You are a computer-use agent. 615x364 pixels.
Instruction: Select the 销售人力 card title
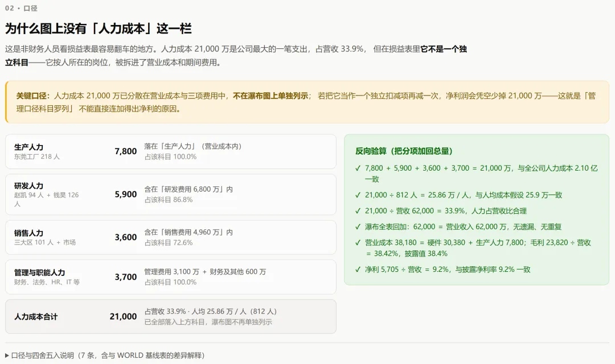(x=28, y=233)
